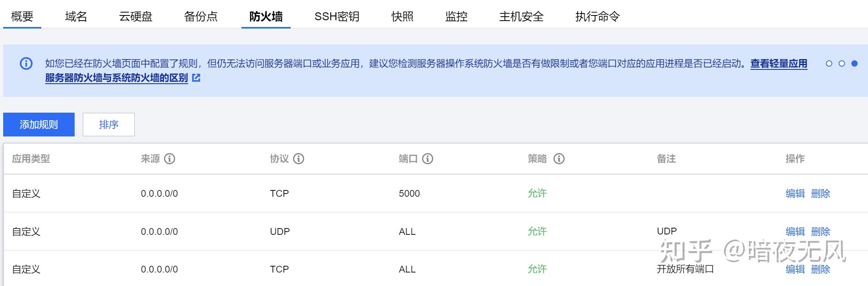The image size is (868, 286).
Task: Open link 服务器防火墙与系统防火墙的区别
Action: click(x=116, y=78)
